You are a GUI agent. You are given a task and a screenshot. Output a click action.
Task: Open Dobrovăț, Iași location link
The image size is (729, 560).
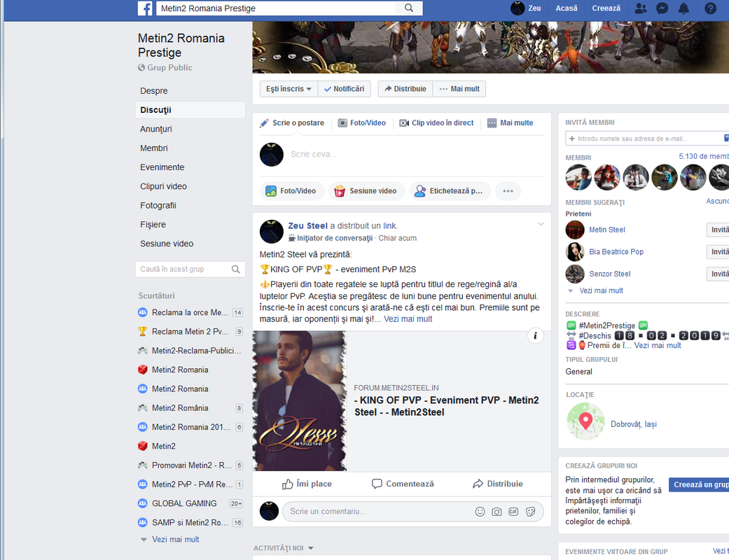tap(633, 423)
